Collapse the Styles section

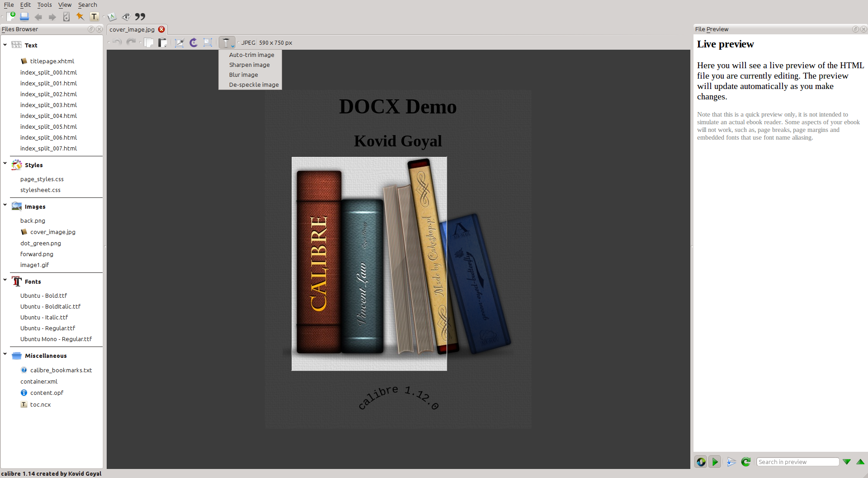5,164
